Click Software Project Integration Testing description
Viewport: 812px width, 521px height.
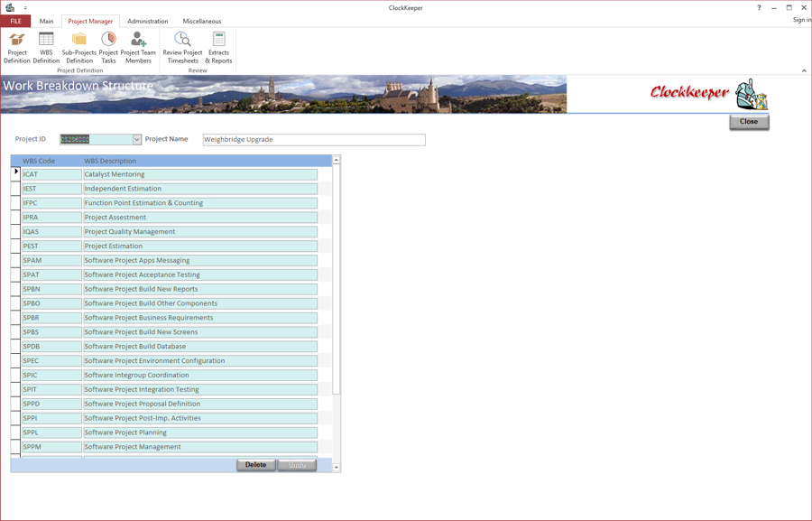tap(200, 389)
